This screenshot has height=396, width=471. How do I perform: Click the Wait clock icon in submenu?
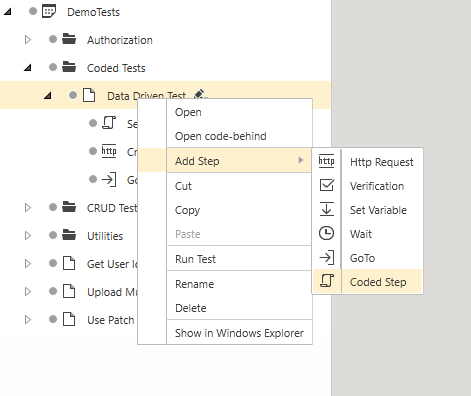coord(326,233)
